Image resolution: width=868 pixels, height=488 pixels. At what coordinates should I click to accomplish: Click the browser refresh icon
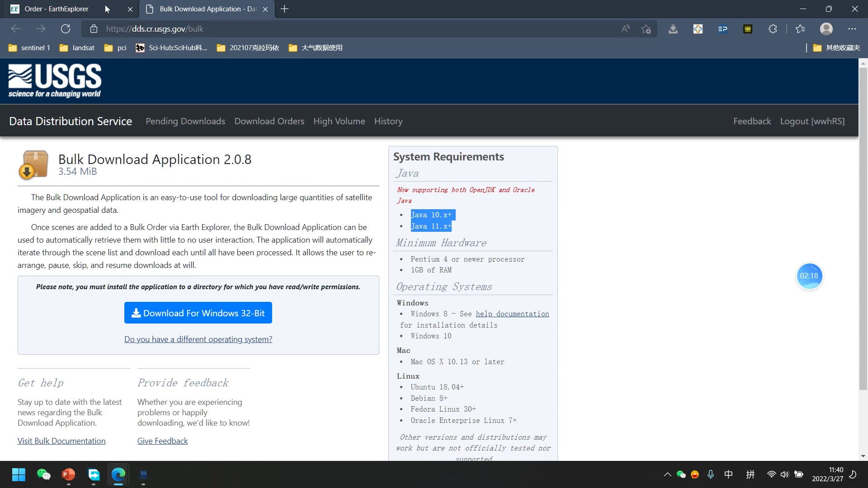coord(66,28)
